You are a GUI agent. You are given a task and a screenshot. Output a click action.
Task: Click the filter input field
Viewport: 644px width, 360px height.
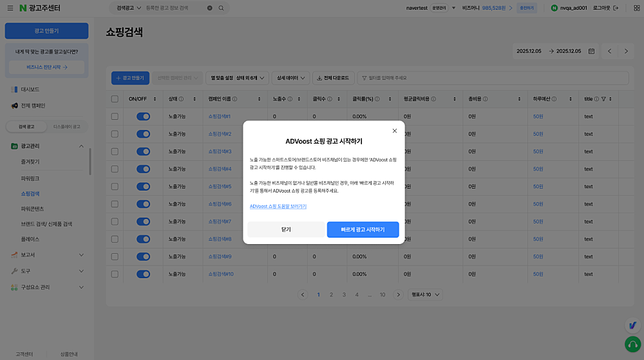pyautogui.click(x=493, y=78)
